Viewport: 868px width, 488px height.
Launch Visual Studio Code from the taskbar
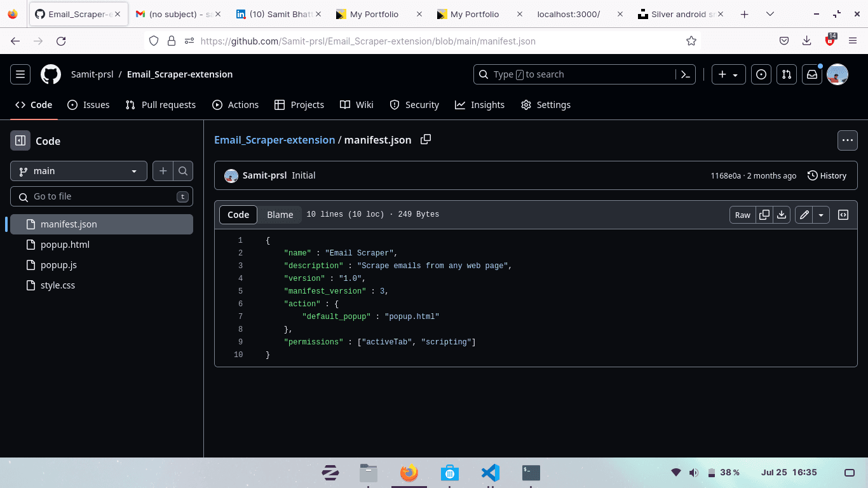[490, 473]
